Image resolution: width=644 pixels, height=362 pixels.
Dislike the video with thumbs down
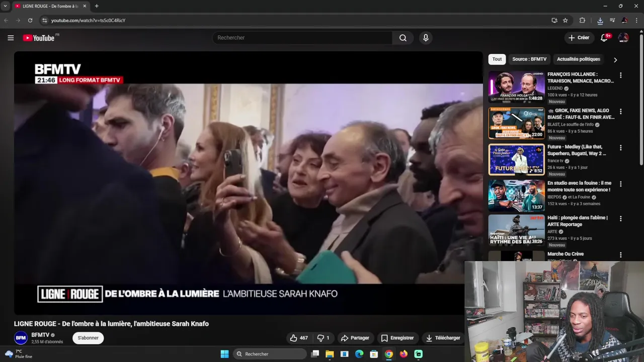(323, 338)
